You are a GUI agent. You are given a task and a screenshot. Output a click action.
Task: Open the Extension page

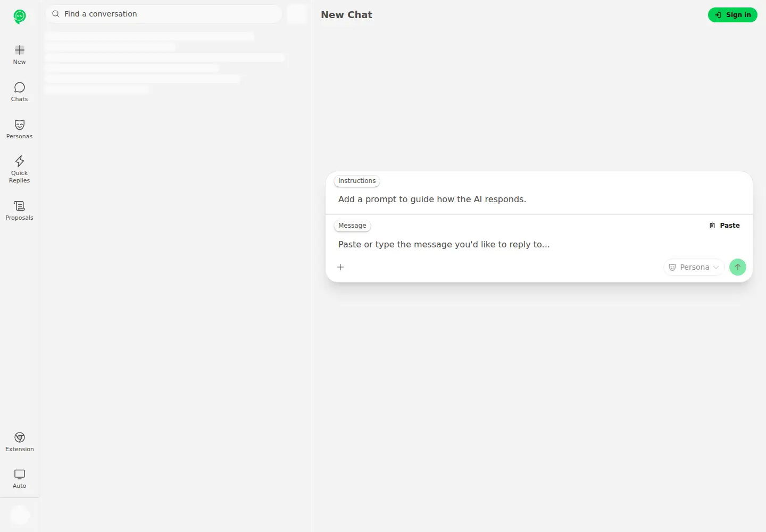point(20,442)
